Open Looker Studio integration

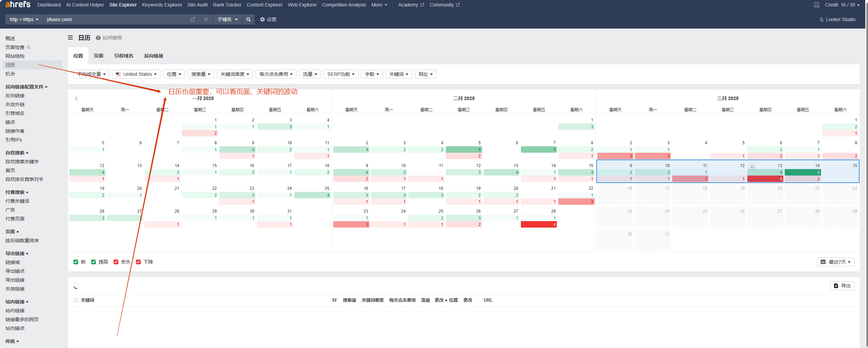(837, 19)
